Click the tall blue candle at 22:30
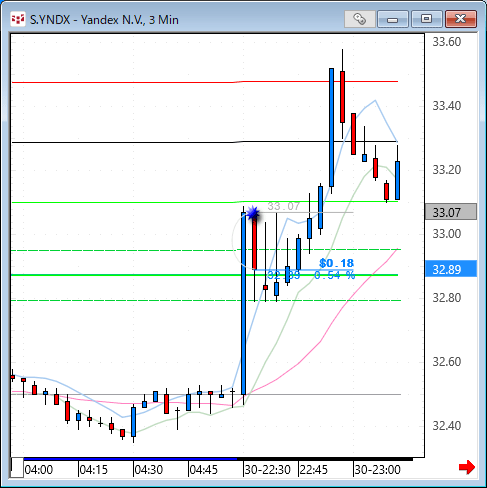 point(244,303)
